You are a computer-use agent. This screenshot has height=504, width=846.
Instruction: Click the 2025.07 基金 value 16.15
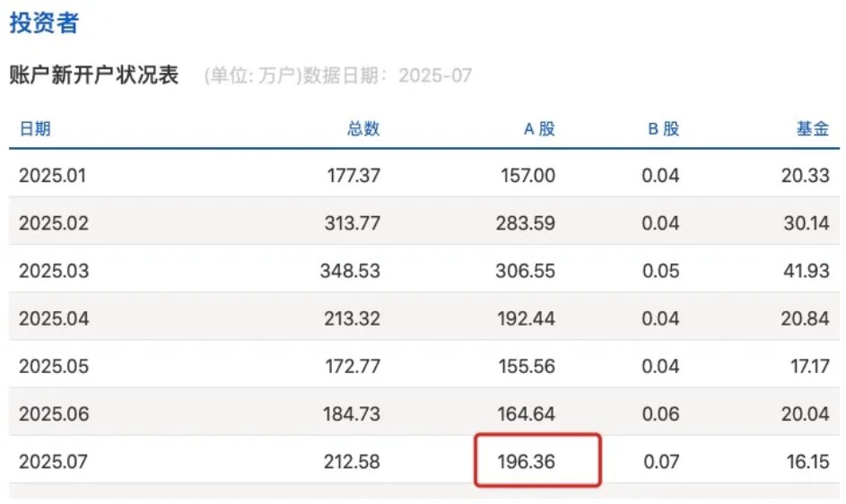tap(807, 462)
